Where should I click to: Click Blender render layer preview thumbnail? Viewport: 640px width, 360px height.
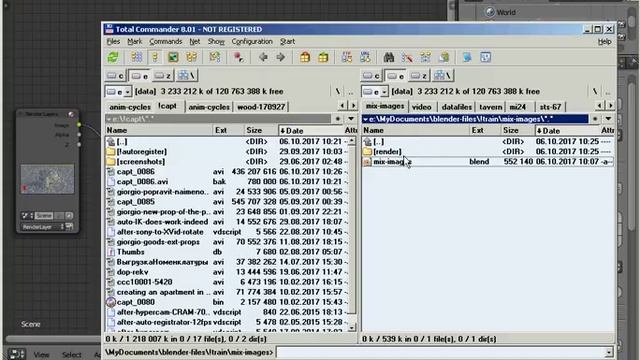pos(48,179)
